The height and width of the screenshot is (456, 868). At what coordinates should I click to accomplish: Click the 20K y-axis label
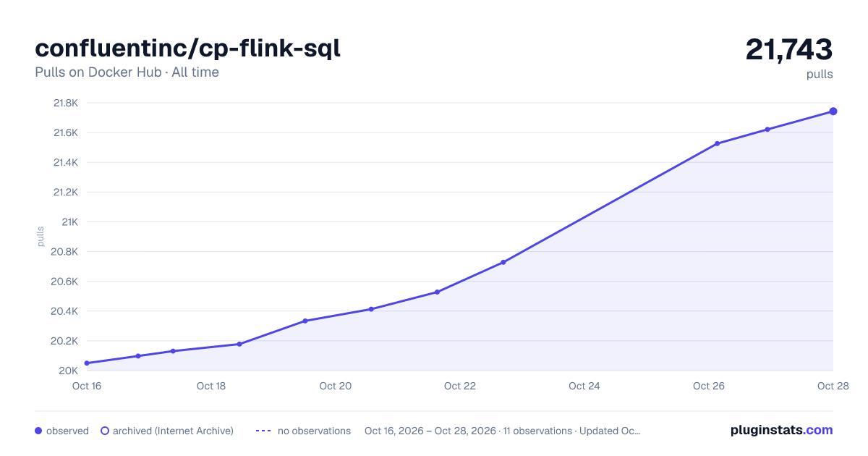(x=68, y=371)
